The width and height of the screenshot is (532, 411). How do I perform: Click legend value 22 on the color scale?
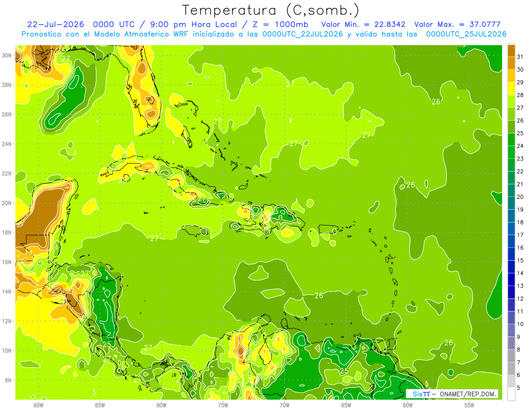pyautogui.click(x=520, y=171)
